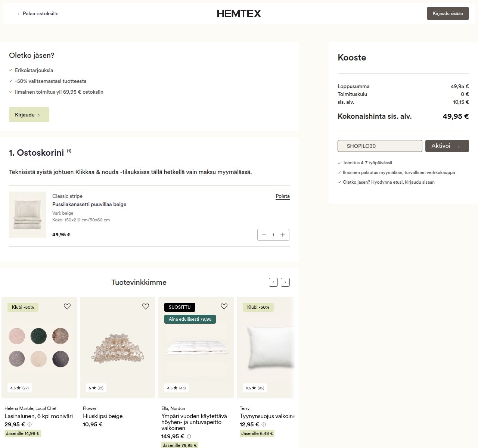This screenshot has width=478, height=448.
Task: Click the Kirjaudu sisään button
Action: (x=448, y=13)
